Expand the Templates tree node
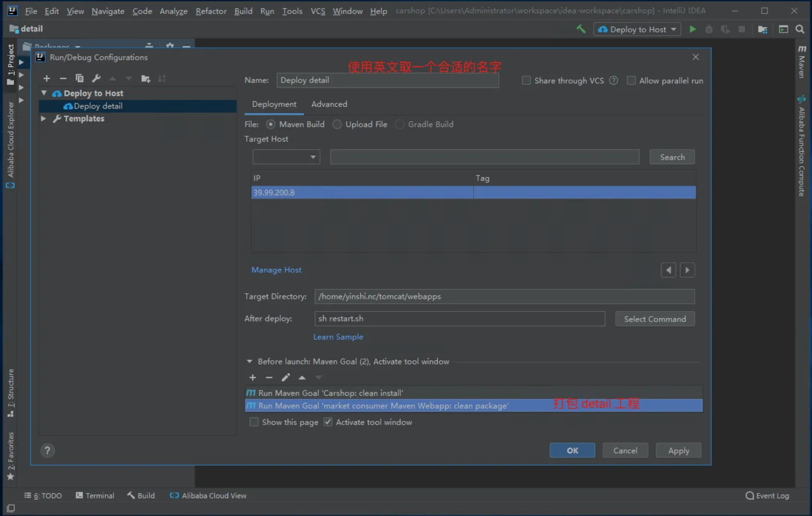The image size is (812, 516). 43,118
